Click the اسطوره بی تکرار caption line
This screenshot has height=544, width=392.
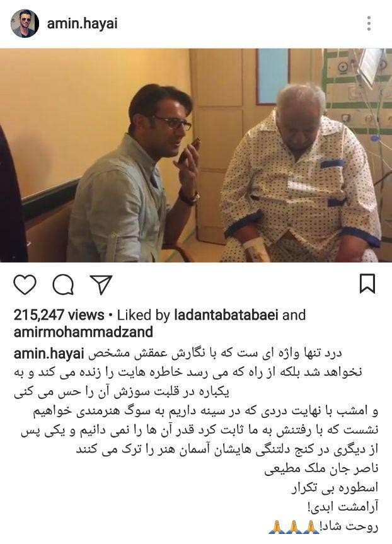(x=335, y=489)
